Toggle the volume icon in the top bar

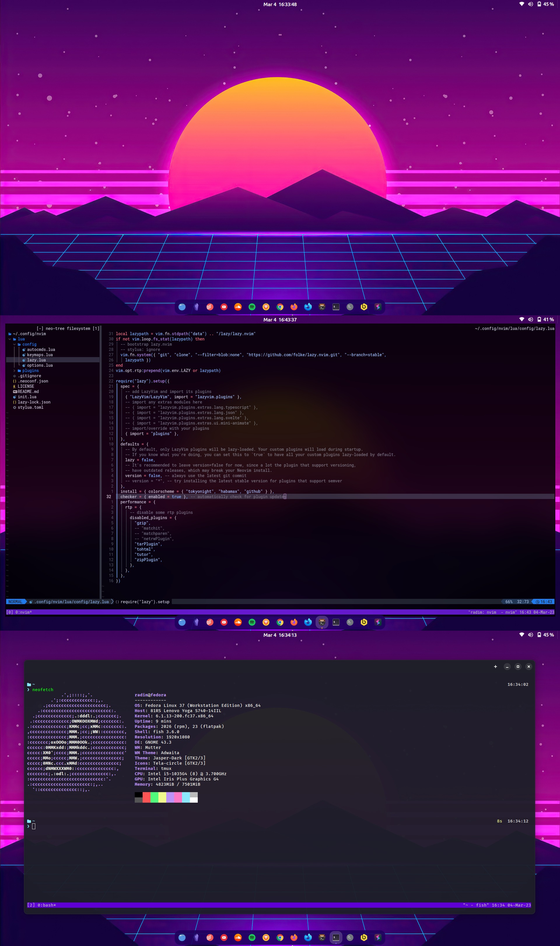(x=531, y=4)
